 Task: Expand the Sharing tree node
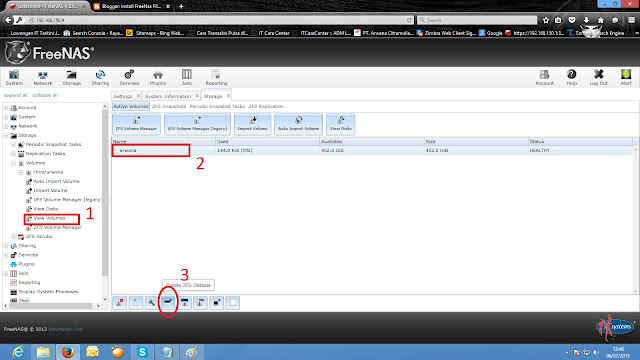[6, 246]
